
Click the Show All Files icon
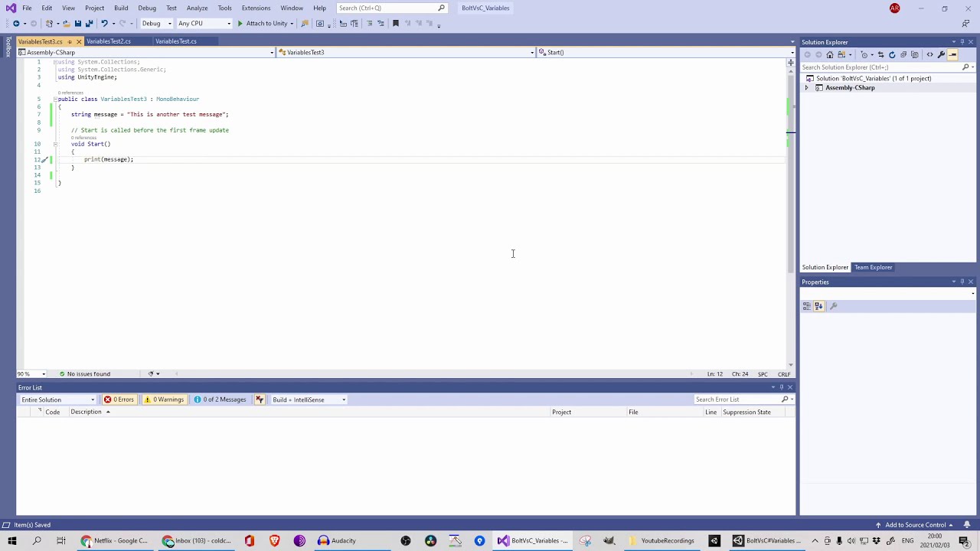click(915, 55)
